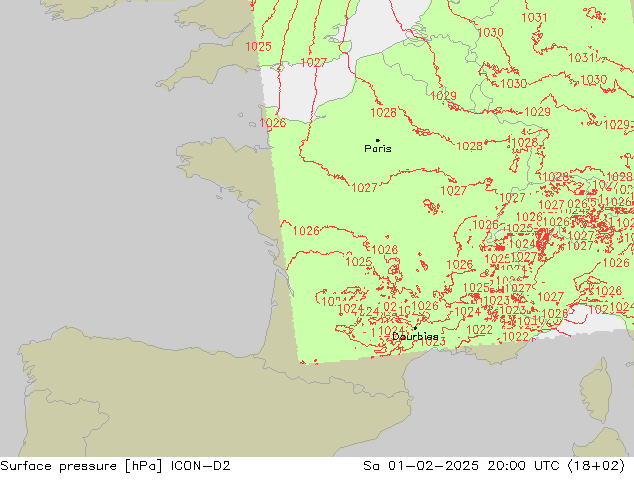Click the date "Sa 01-02-2025" in the caption
Image resolution: width=634 pixels, height=490 pixels.
421,466
